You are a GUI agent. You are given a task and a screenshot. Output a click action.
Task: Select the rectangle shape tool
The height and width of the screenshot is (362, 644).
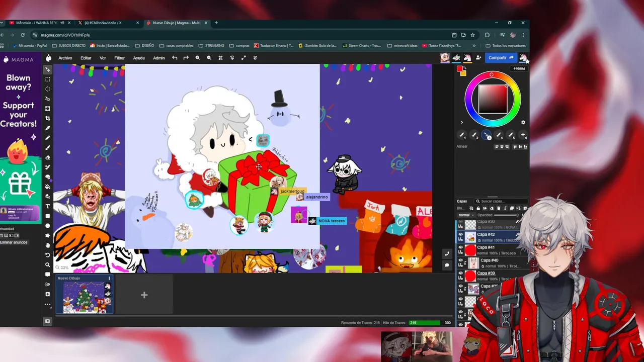pos(48,216)
